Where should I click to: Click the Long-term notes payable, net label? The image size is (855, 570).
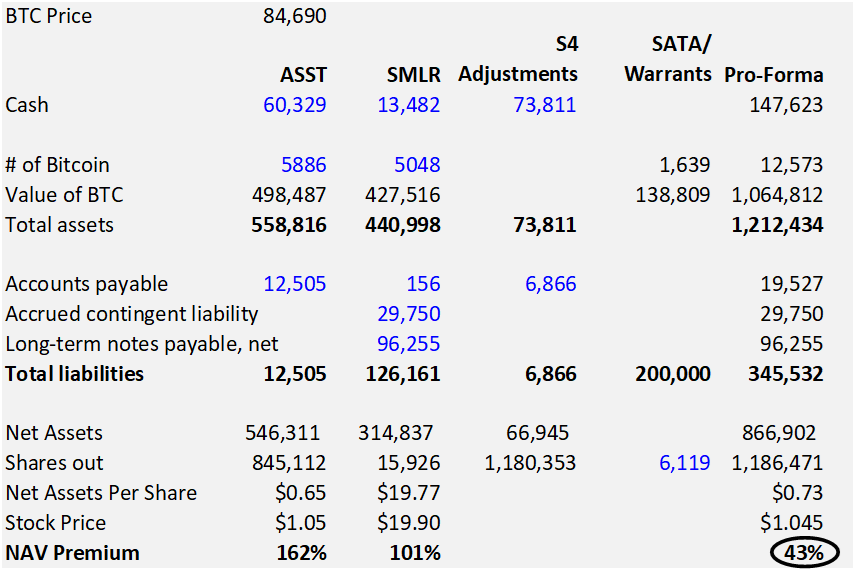pos(142,344)
